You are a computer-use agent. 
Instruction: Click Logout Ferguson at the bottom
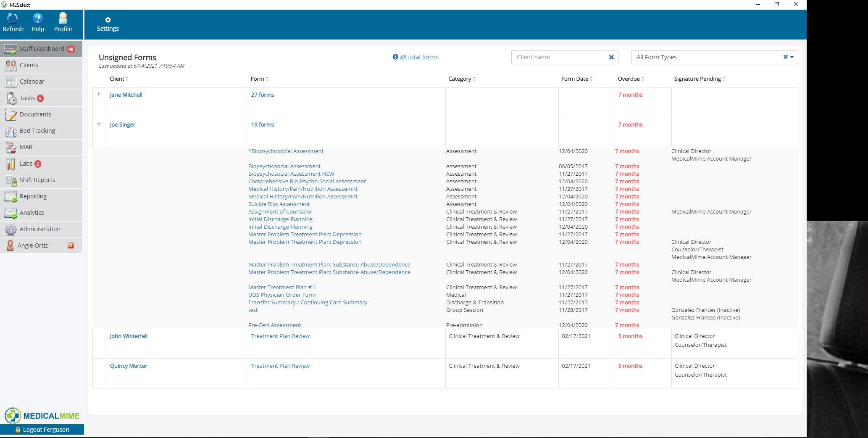[42, 429]
